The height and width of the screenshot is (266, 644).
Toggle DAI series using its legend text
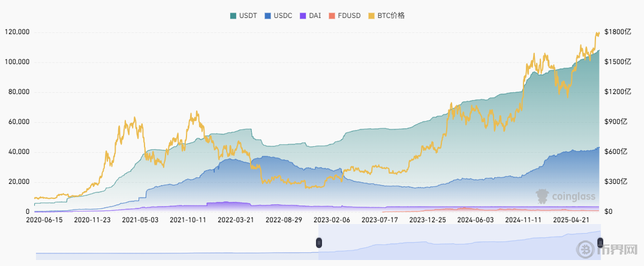[315, 16]
